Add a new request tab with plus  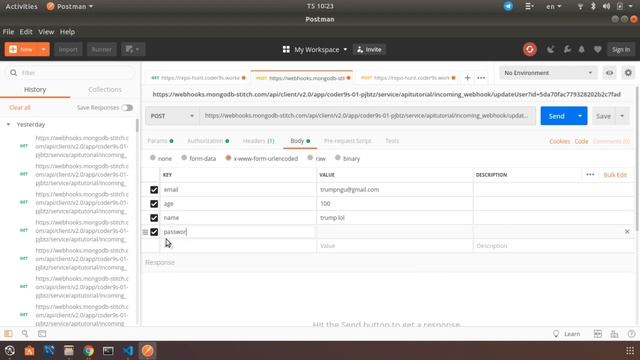click(467, 78)
